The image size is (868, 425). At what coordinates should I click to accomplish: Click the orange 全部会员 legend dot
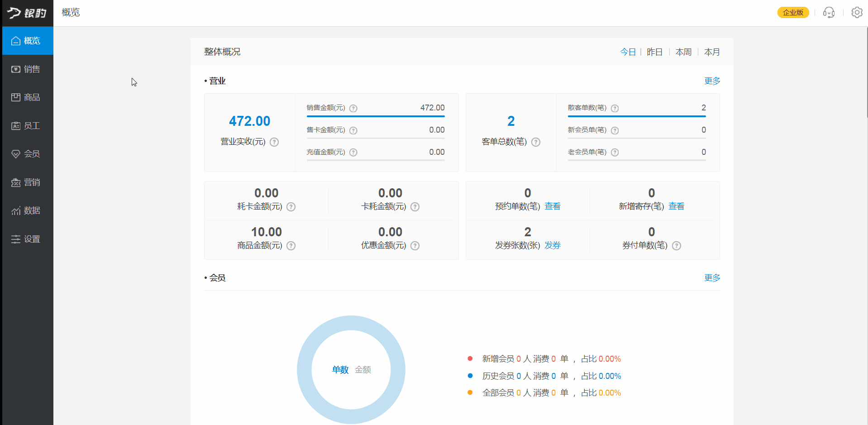[x=470, y=392]
